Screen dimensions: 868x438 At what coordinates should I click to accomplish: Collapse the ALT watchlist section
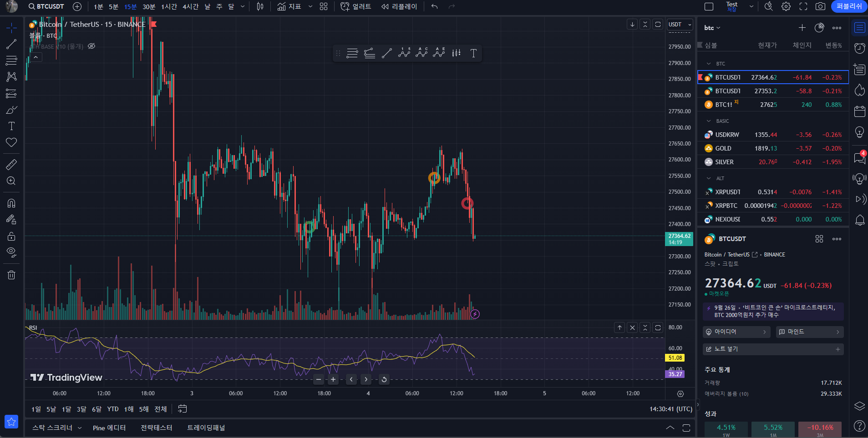[x=709, y=178]
